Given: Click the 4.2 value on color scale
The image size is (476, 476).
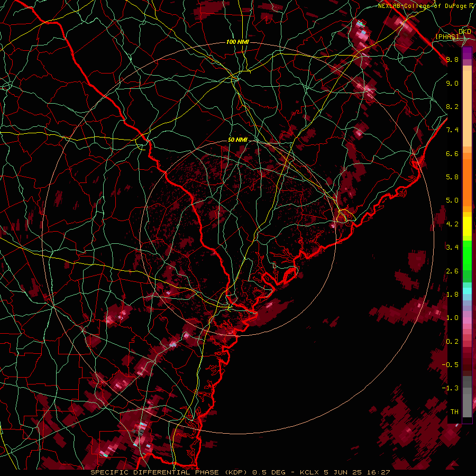Looking at the screenshot, I should (x=452, y=224).
